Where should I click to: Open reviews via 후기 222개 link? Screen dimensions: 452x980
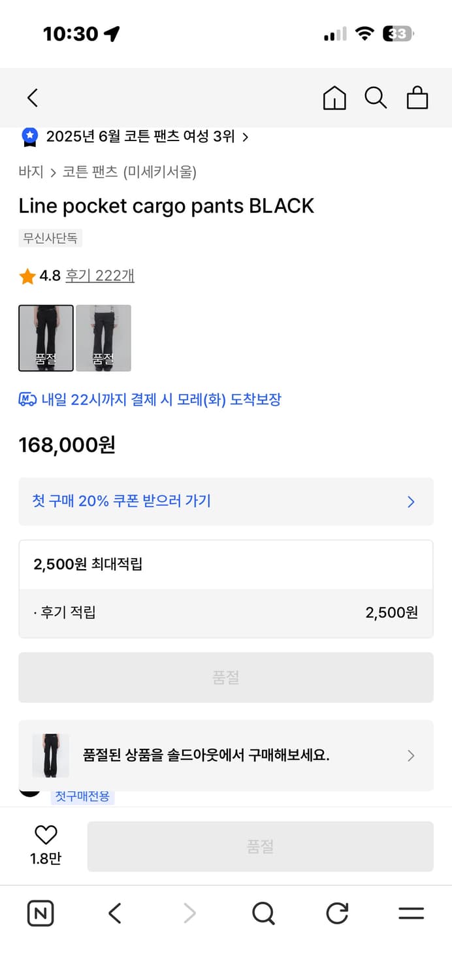coord(100,276)
